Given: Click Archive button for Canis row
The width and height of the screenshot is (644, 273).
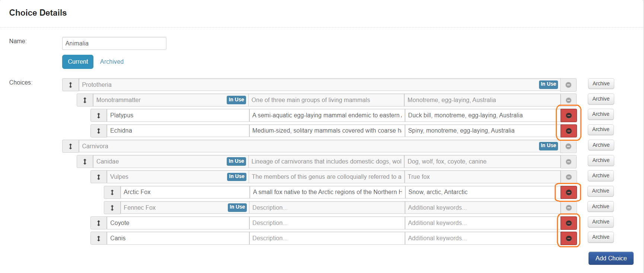Looking at the screenshot, I should [x=600, y=237].
